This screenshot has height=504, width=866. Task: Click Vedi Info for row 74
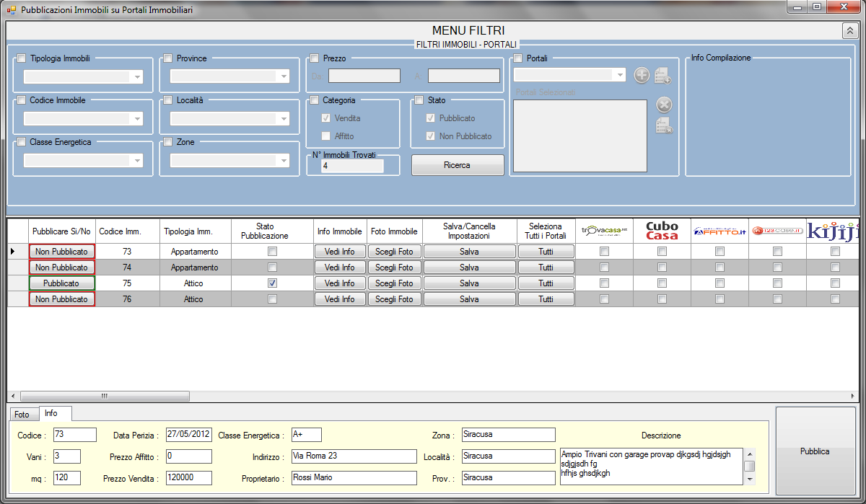[340, 268]
